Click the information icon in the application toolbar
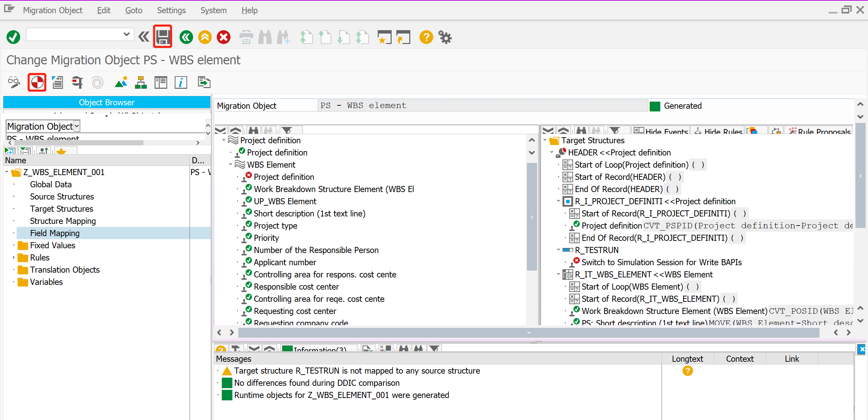This screenshot has height=420, width=868. (181, 82)
